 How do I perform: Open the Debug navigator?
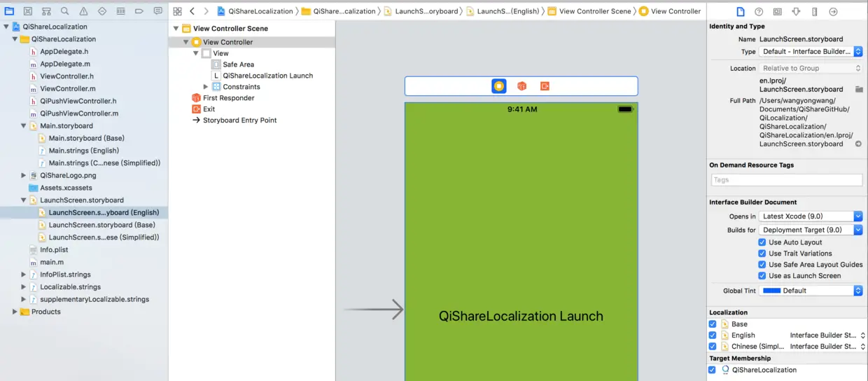[120, 11]
